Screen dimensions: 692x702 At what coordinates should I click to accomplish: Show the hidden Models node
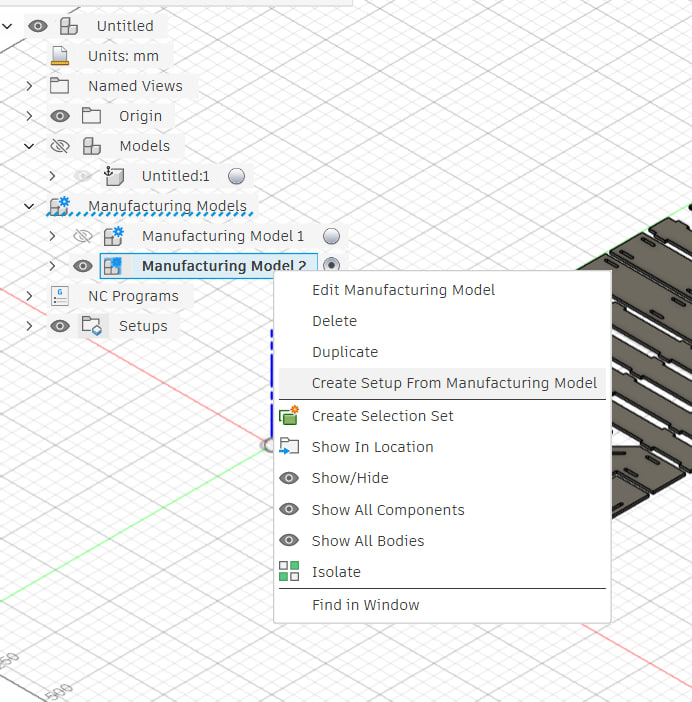click(x=60, y=146)
